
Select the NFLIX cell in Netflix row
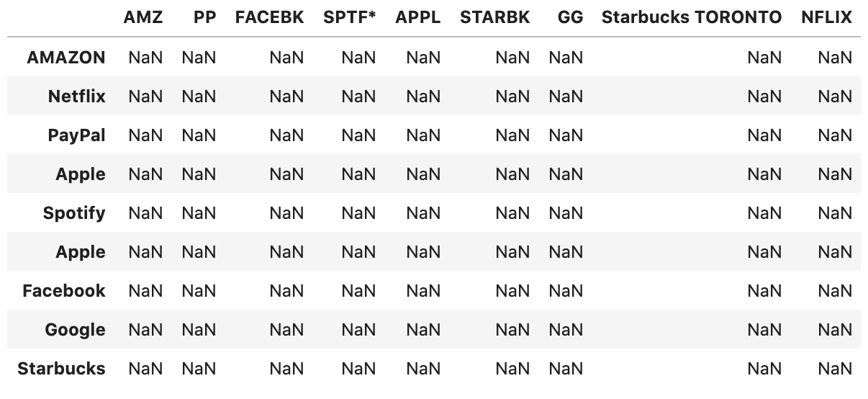coord(835,97)
